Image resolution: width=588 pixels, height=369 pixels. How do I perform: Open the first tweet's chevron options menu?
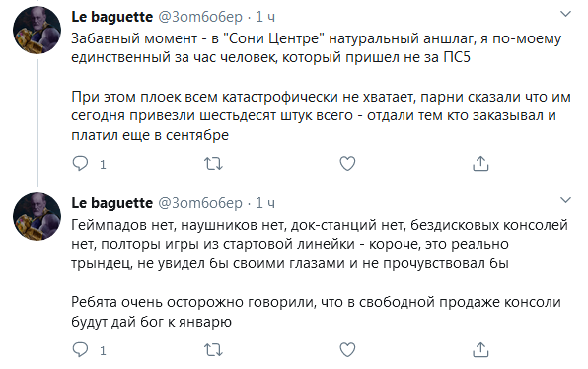(x=565, y=14)
